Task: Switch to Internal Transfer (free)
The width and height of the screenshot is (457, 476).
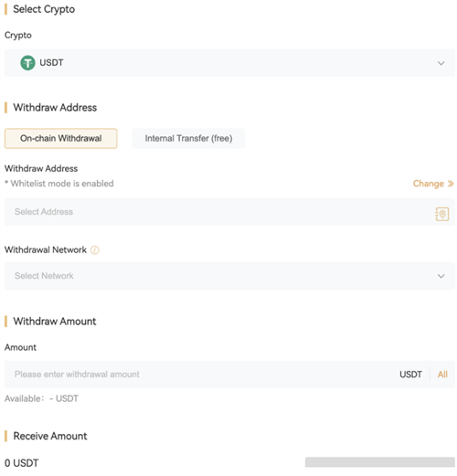Action: coord(188,138)
